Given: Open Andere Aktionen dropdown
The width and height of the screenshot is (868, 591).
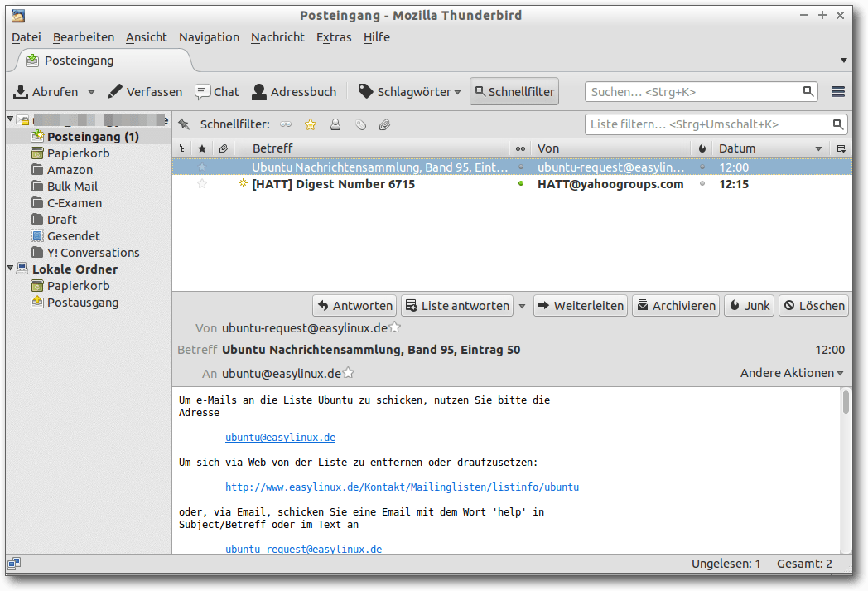Looking at the screenshot, I should point(792,373).
